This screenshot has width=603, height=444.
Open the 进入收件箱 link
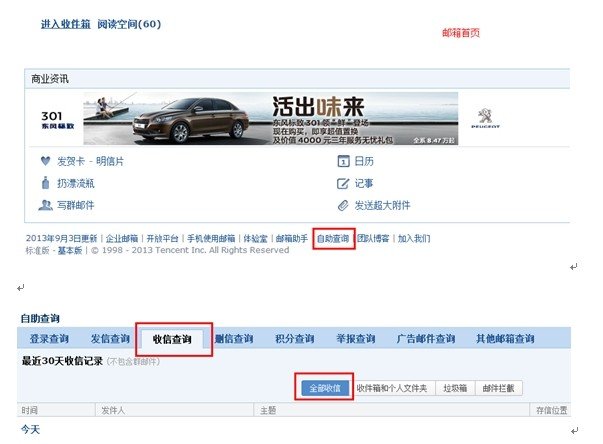pos(66,24)
